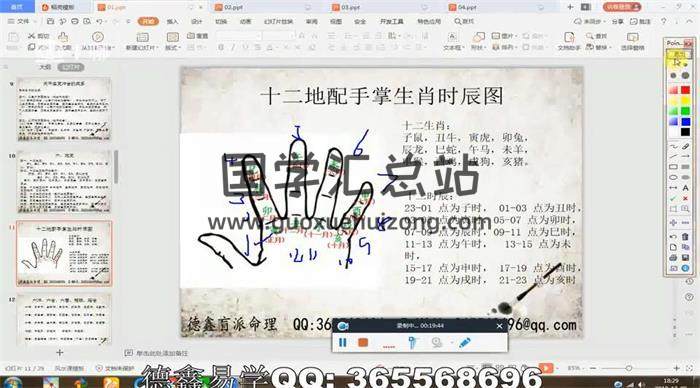This screenshot has width=700, height=388.
Task: Click the 查找 search box in the menu bar
Action: point(464,21)
